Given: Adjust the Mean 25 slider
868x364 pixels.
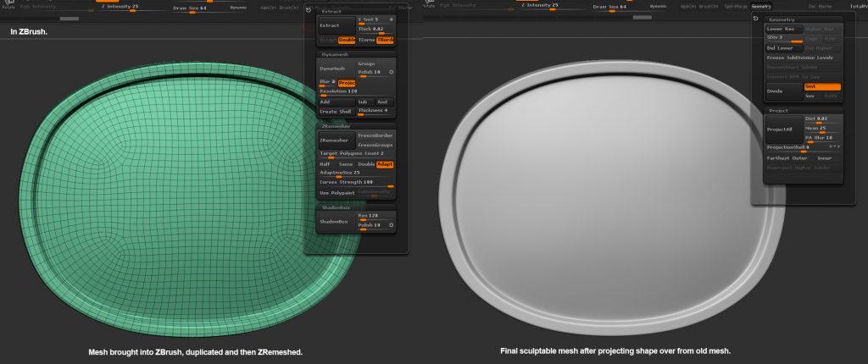Looking at the screenshot, I should coord(823,129).
